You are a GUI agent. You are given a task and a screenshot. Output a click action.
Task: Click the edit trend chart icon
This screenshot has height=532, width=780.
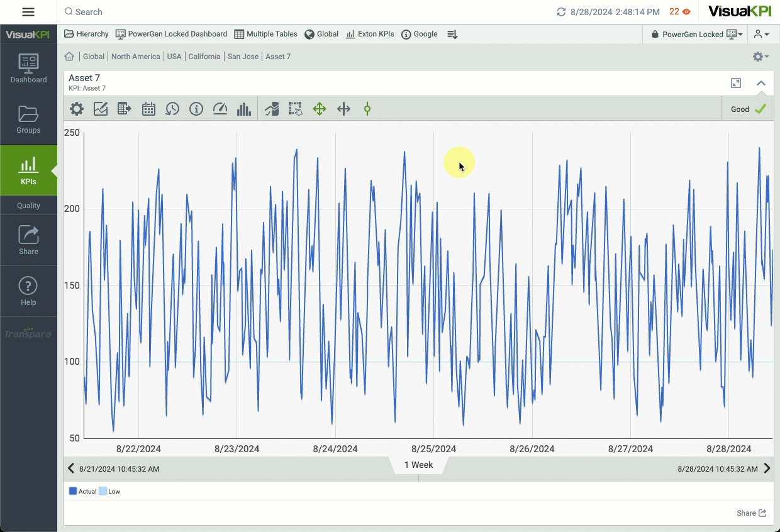(101, 109)
